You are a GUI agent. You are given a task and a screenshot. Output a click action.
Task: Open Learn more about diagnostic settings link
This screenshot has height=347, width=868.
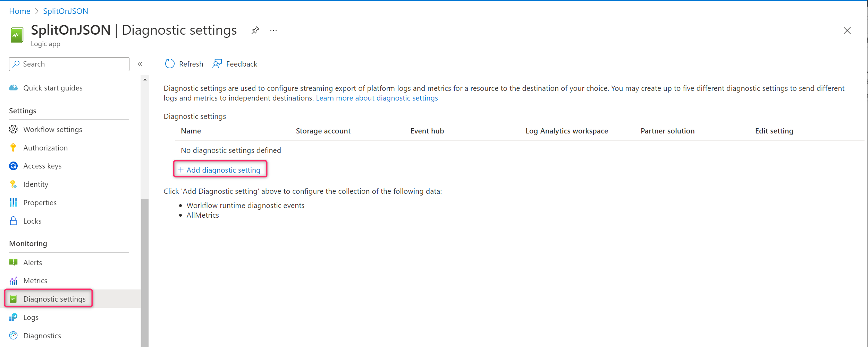click(x=377, y=98)
